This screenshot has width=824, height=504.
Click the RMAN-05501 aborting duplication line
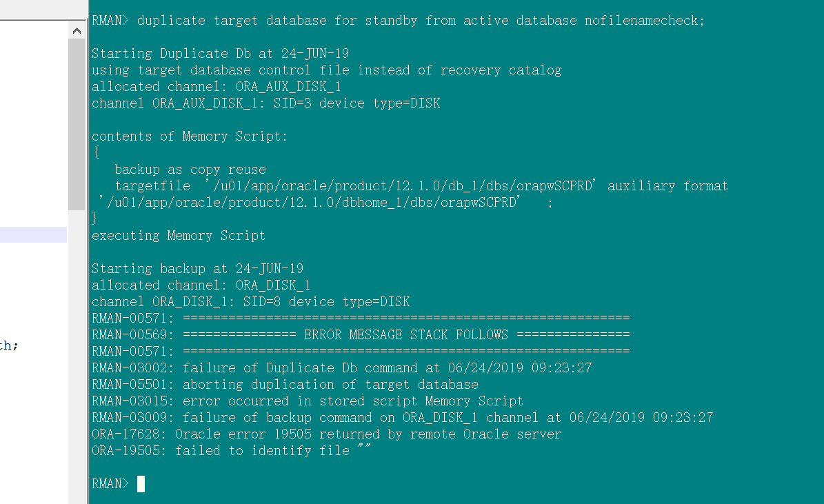[285, 385]
